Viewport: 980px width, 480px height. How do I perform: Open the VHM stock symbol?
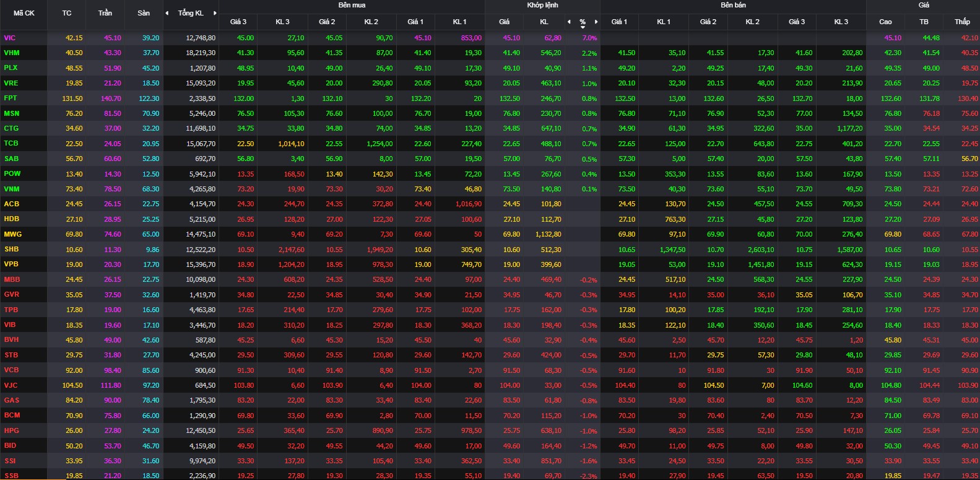(x=11, y=53)
